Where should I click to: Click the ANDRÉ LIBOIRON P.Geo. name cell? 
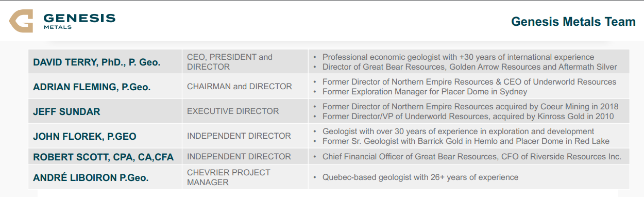105,177
